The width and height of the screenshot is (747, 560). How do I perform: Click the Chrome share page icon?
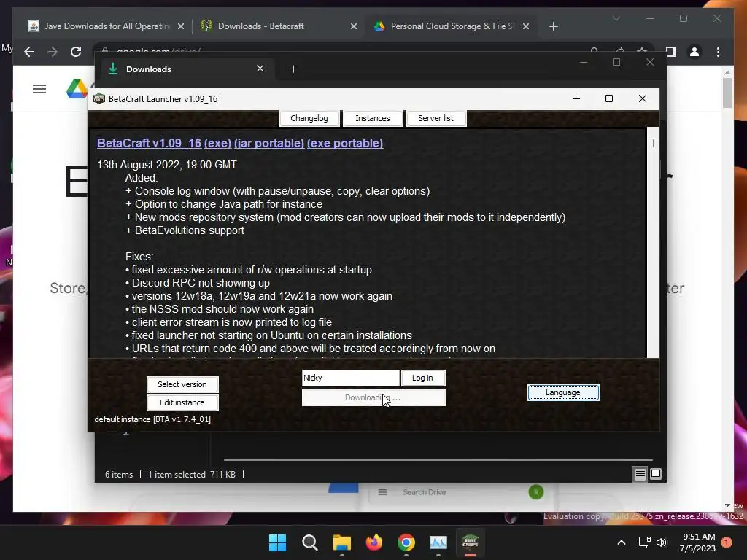[619, 50]
